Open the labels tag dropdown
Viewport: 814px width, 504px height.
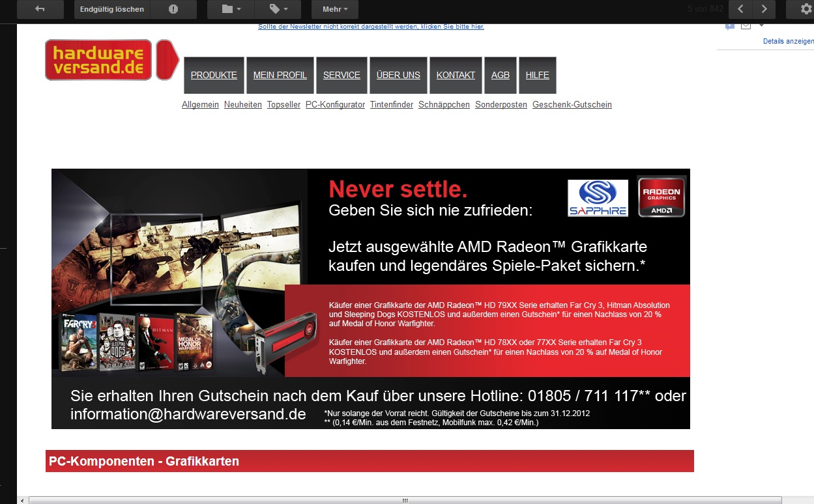point(278,9)
